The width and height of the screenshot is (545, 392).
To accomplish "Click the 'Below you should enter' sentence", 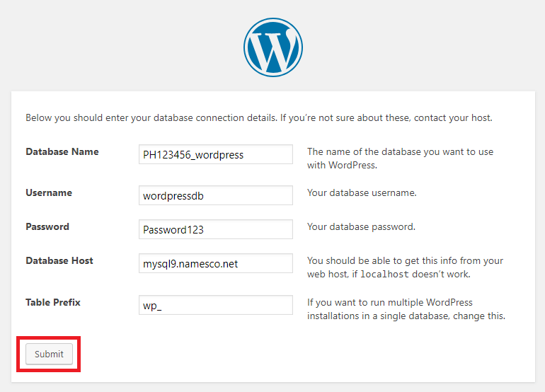I will tap(151, 117).
